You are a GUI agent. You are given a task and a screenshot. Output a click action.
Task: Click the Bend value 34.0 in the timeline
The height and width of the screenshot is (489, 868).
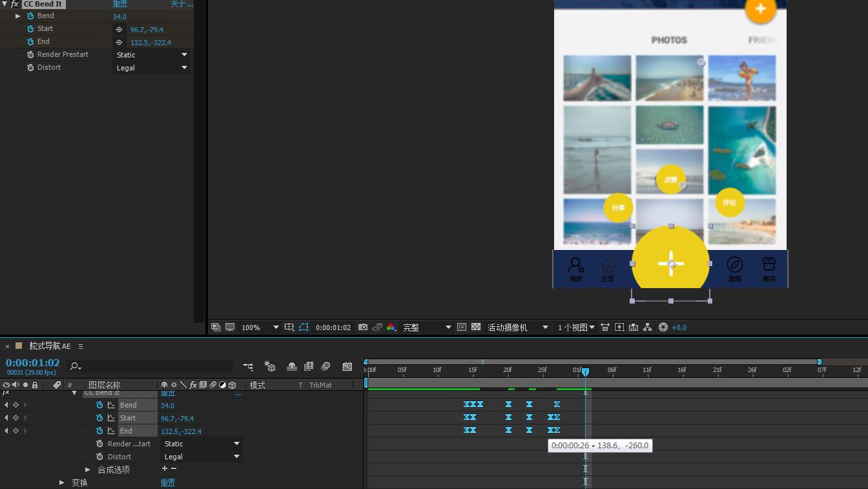coord(167,406)
